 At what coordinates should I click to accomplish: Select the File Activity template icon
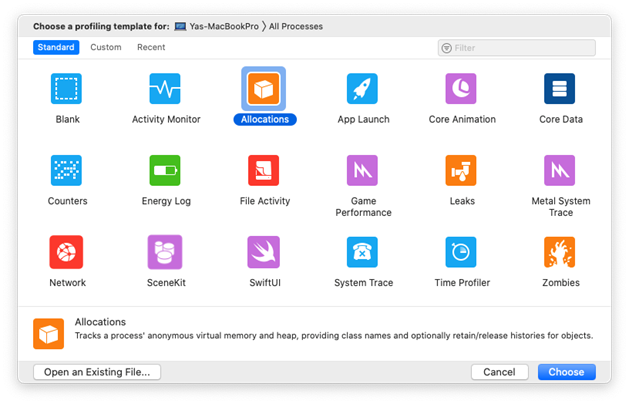[x=264, y=171]
